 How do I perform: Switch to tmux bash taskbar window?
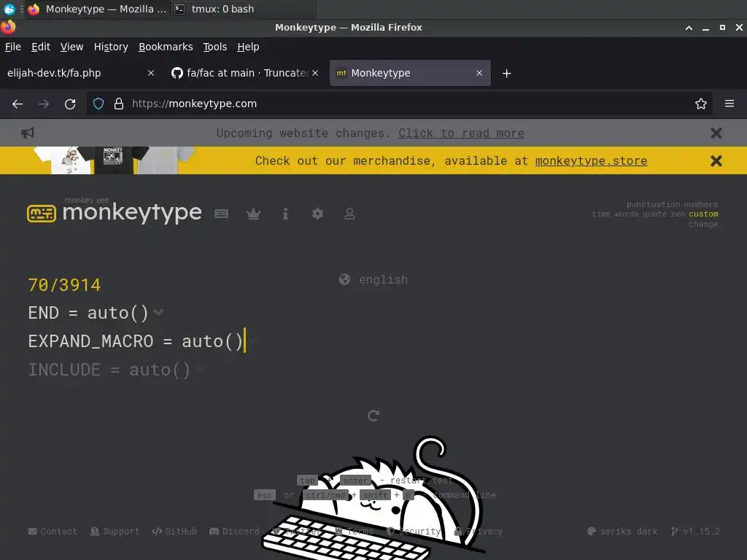(242, 9)
